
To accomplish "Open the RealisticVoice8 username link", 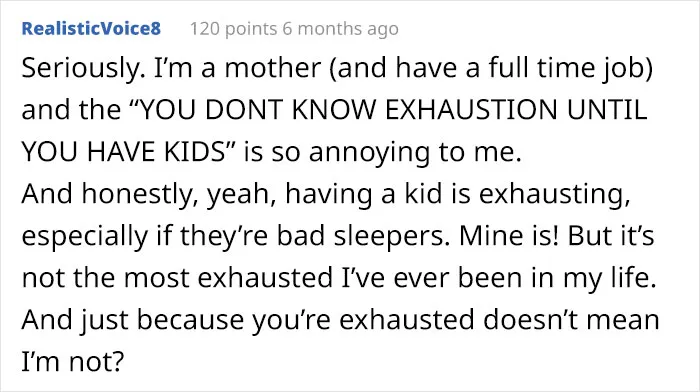I will click(91, 29).
